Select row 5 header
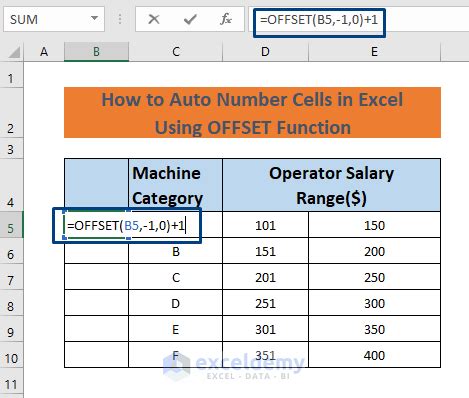 [x=12, y=225]
